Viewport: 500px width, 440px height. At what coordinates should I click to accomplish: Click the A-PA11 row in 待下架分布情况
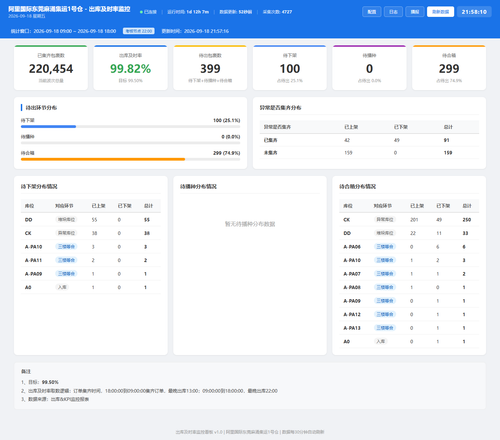[91, 260]
